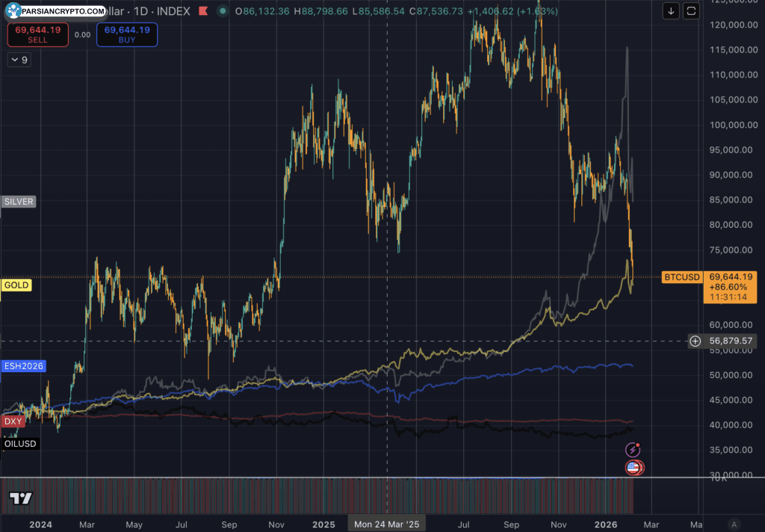Select the SILVER series label

tap(19, 202)
